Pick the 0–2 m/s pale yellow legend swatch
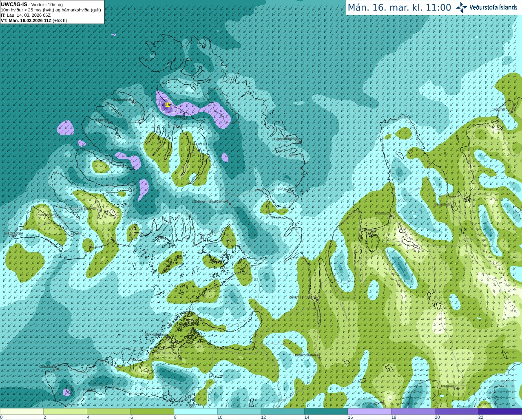Screen dimensions: 522x420 [22, 411]
